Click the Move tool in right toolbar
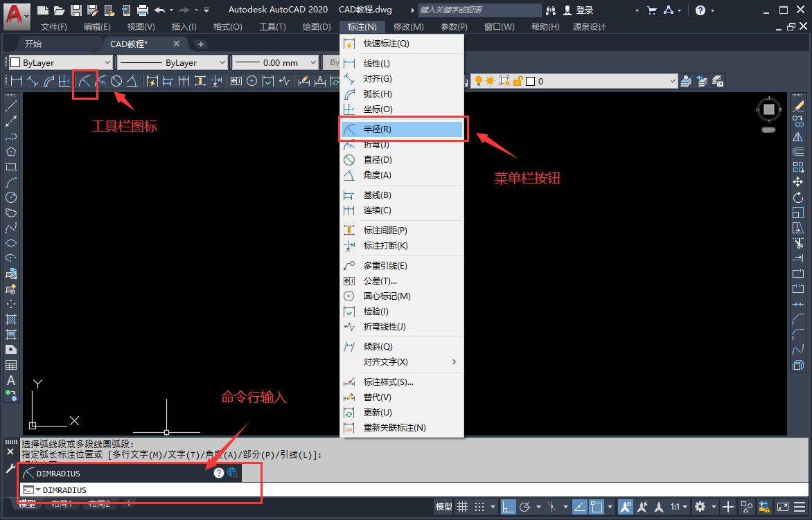The width and height of the screenshot is (812, 520). click(x=798, y=182)
